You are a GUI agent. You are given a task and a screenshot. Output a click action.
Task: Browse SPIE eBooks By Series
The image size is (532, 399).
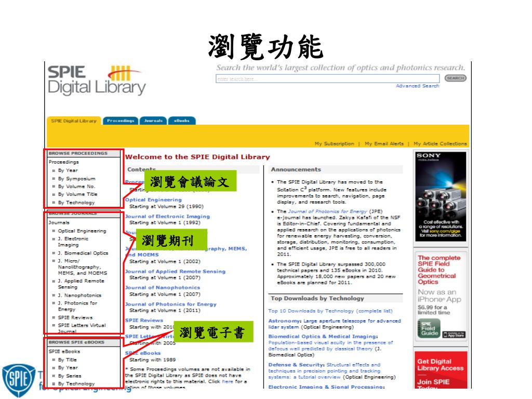pos(70,376)
